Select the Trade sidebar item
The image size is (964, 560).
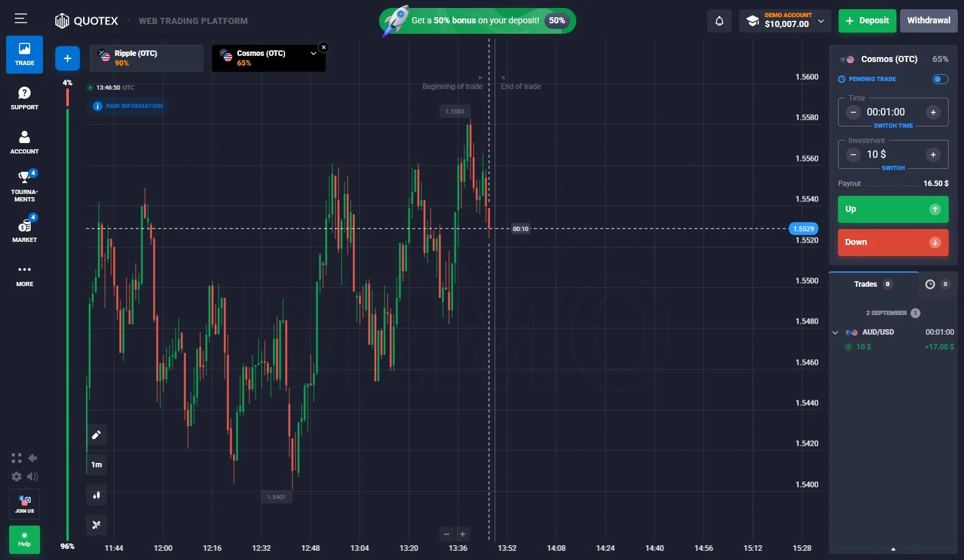25,55
